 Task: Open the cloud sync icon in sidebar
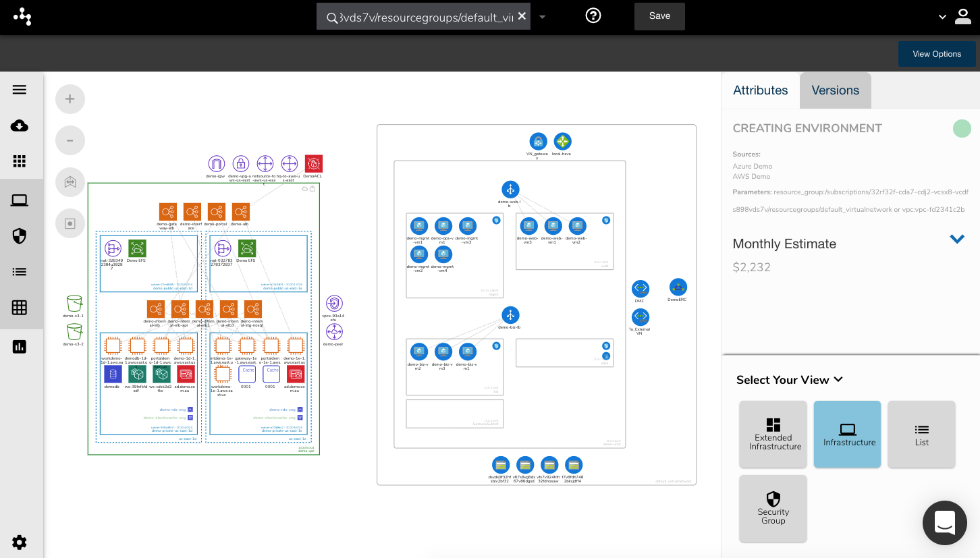[20, 125]
